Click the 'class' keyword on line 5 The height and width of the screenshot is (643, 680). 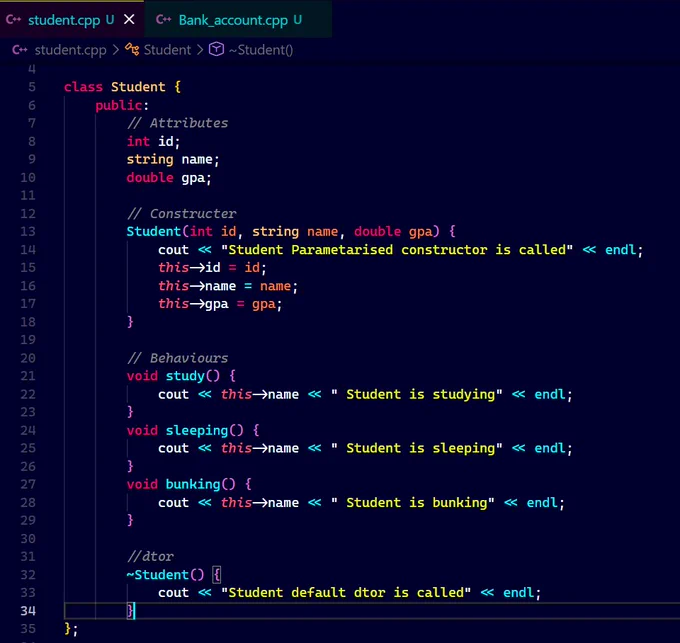pos(83,87)
